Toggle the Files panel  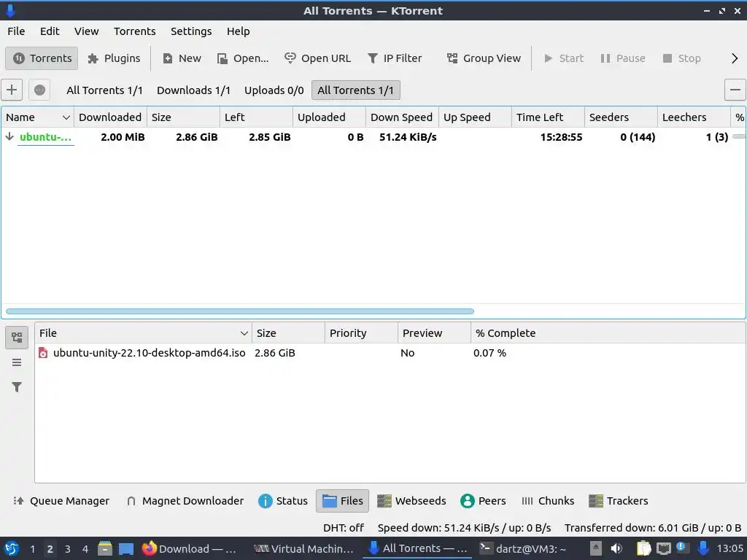coord(343,501)
